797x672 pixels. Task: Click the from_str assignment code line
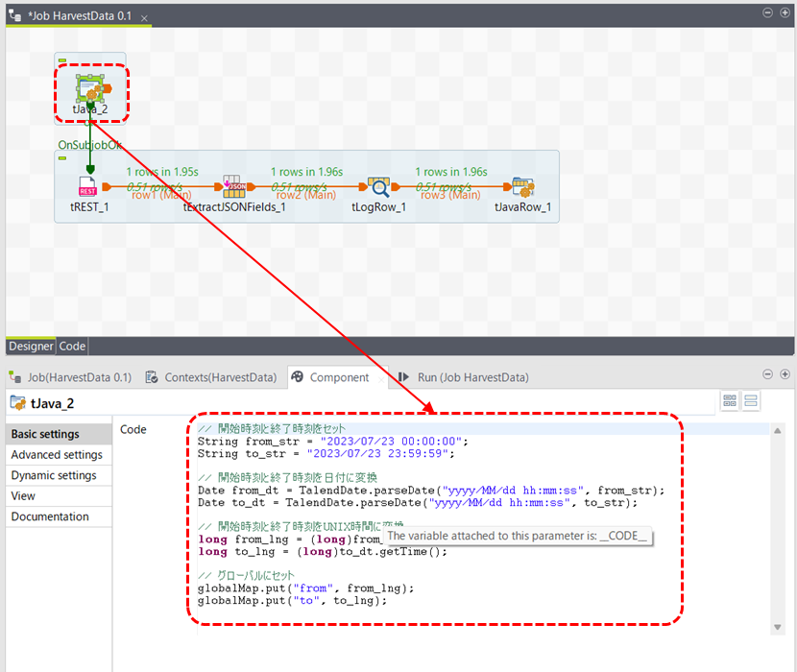coord(332,442)
